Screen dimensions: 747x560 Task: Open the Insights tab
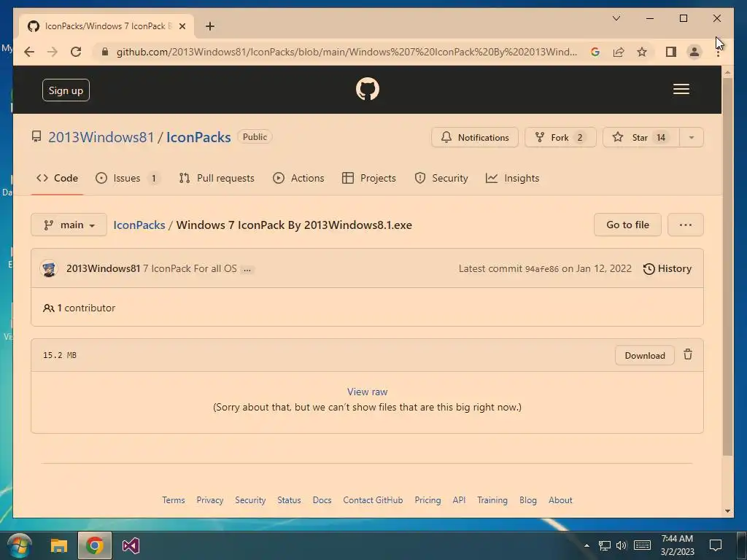pyautogui.click(x=513, y=178)
